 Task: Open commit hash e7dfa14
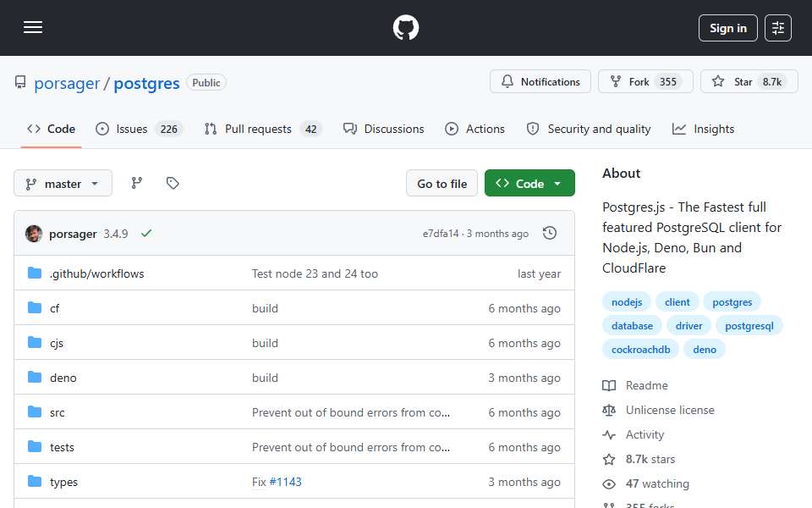coord(440,234)
